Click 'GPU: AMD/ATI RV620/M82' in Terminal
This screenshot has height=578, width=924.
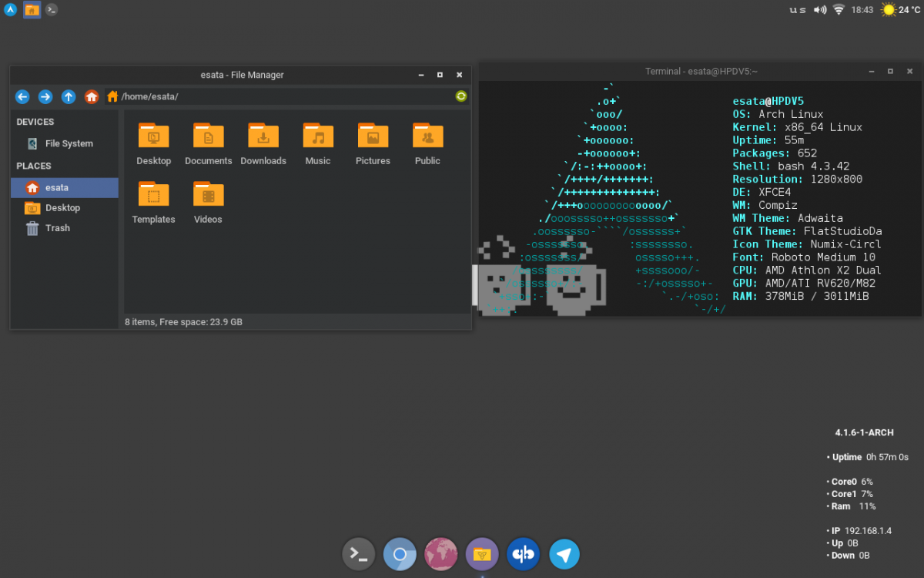click(804, 284)
